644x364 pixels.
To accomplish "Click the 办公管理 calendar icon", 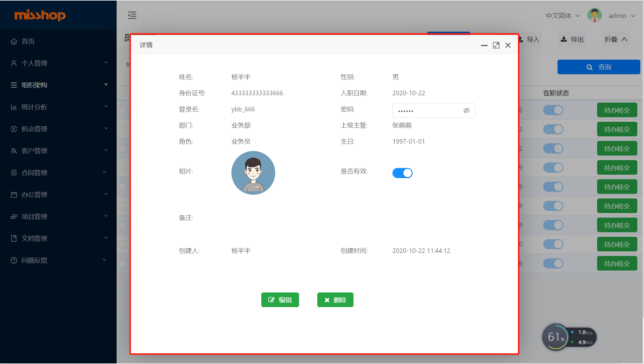I will (x=14, y=195).
